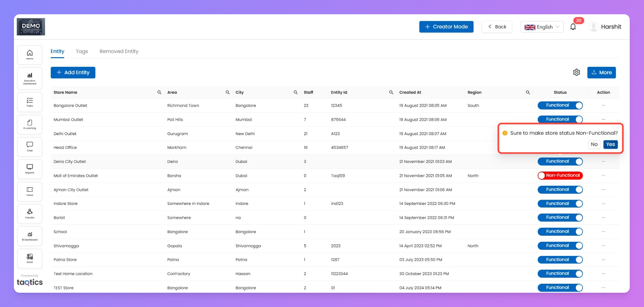Open the Executive Dashboard sidebar icon
The height and width of the screenshot is (307, 644).
click(30, 78)
